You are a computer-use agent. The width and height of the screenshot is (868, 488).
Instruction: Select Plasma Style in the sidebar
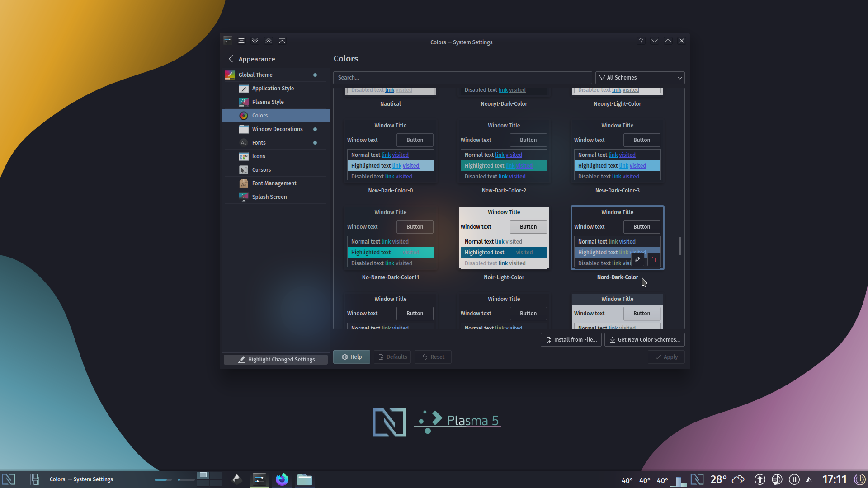coord(275,102)
